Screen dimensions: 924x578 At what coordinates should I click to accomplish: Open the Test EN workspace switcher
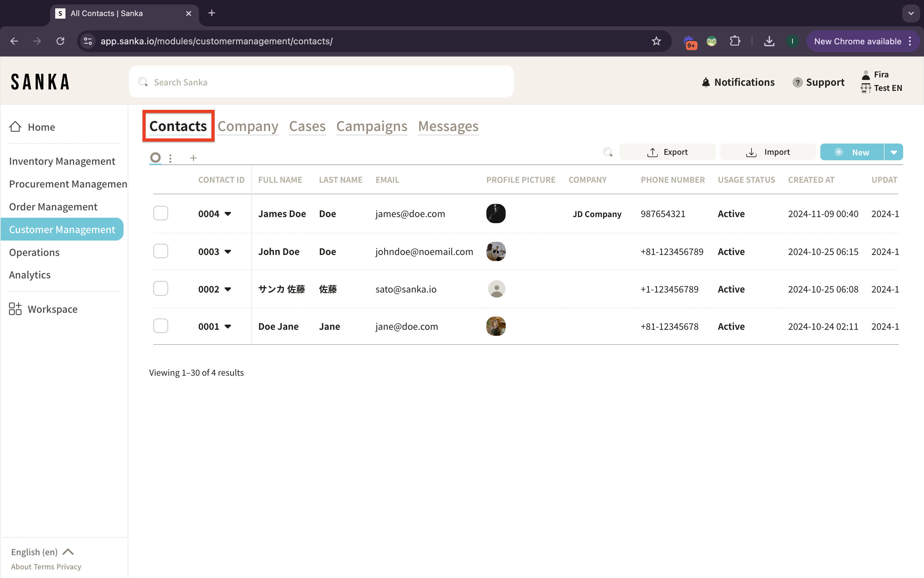(x=881, y=88)
